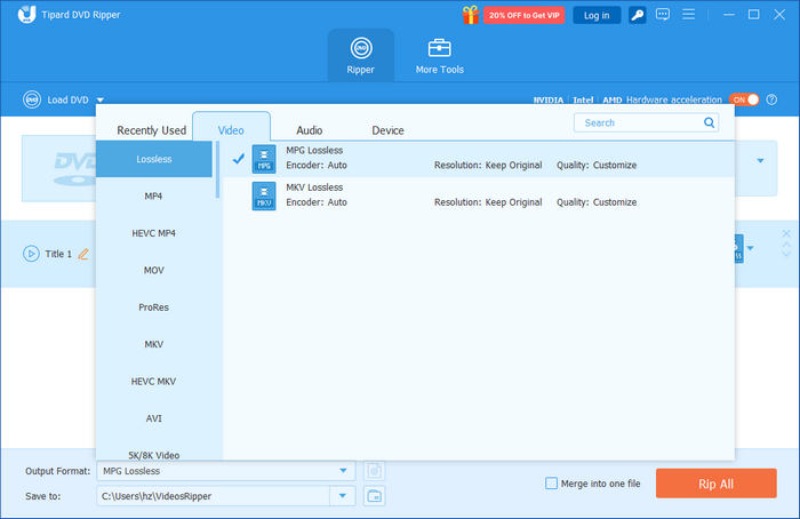Expand the DVD info panel arrow
Viewport: 800px width, 519px height.
point(760,161)
